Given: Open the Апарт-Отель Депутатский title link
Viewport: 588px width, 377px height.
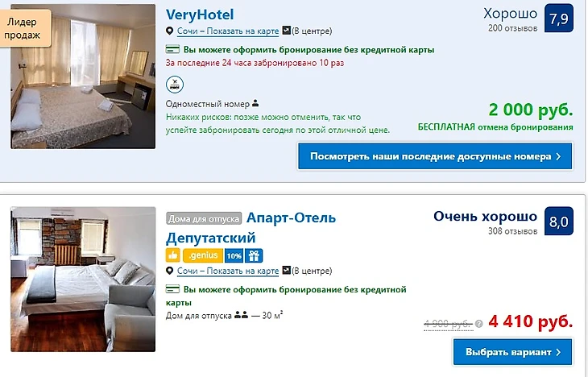Looking at the screenshot, I should click(251, 228).
